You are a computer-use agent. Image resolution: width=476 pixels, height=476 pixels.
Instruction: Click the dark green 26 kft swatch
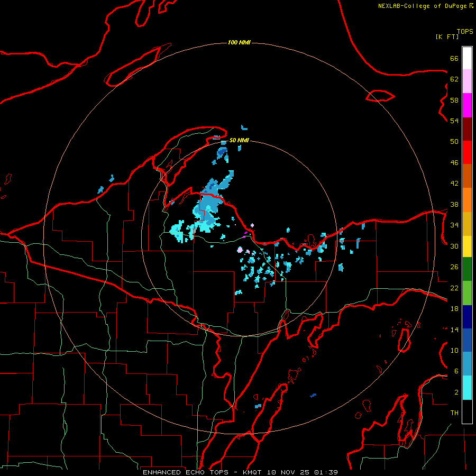467,269
